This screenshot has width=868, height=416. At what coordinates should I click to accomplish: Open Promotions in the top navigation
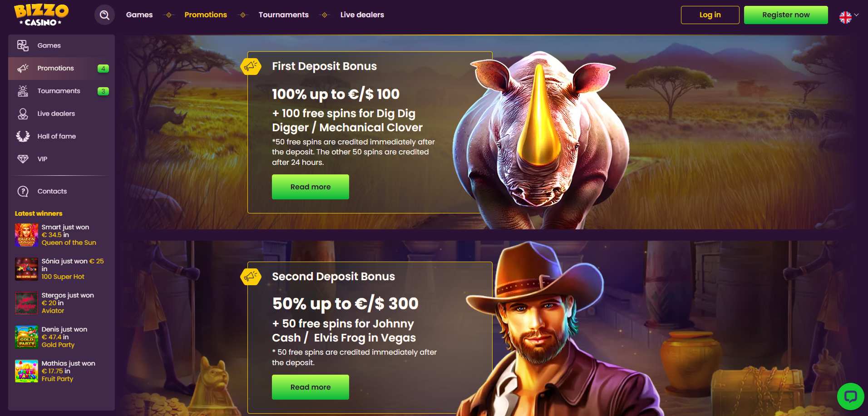click(206, 15)
